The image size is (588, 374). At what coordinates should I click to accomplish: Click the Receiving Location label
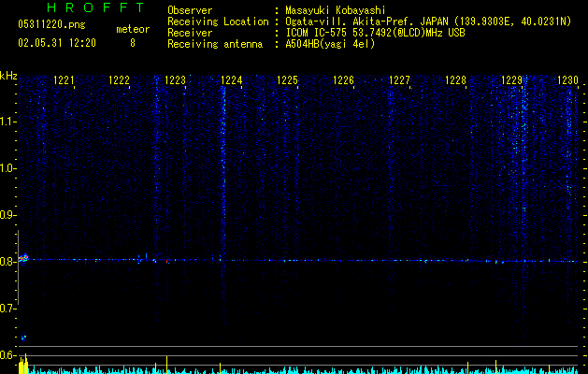[x=218, y=22]
